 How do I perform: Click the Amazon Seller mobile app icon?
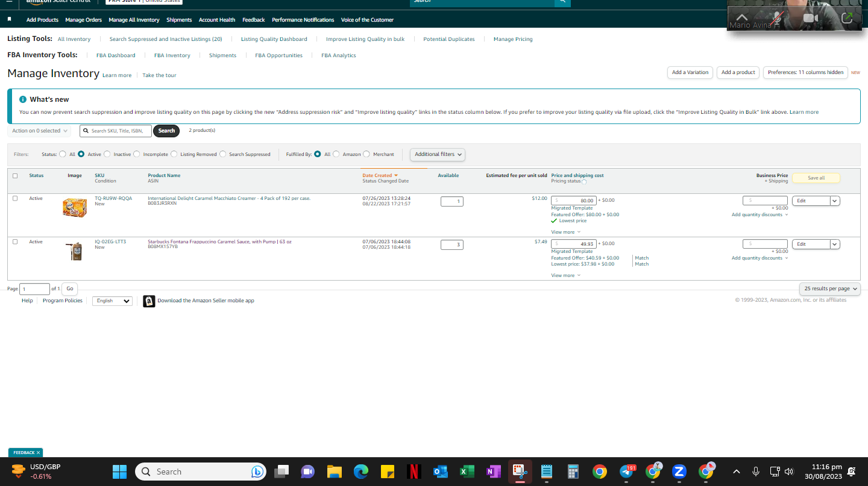[149, 301]
